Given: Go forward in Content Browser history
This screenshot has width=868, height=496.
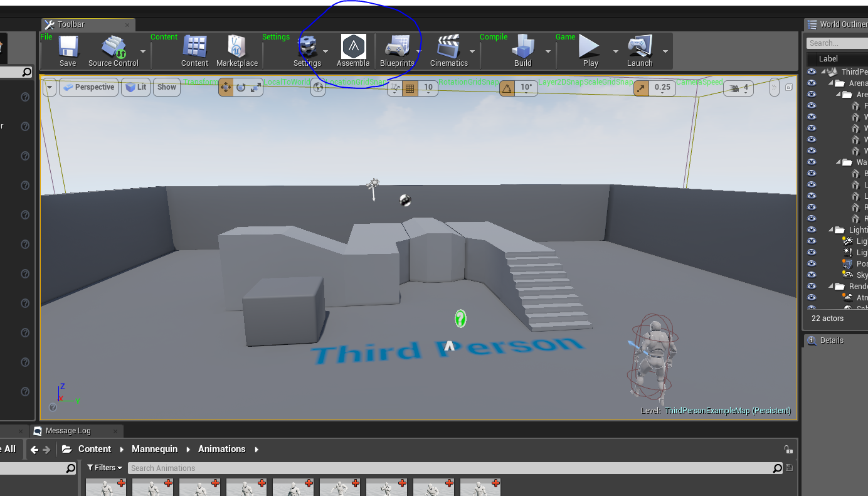Looking at the screenshot, I should coord(46,450).
